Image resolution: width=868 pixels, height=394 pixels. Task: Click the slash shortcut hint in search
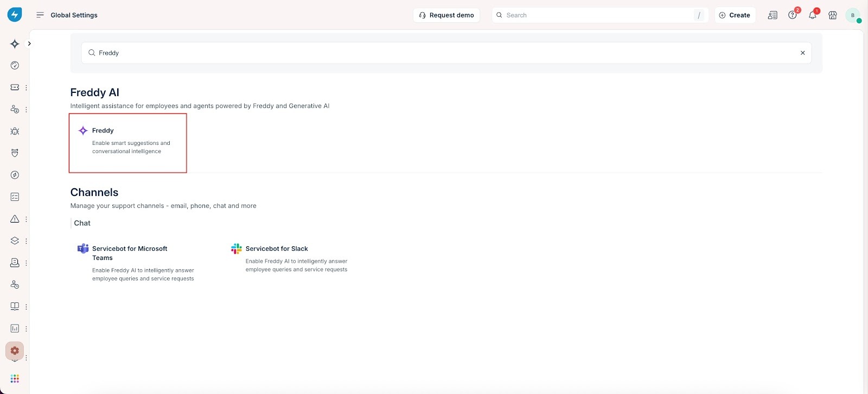tap(699, 15)
